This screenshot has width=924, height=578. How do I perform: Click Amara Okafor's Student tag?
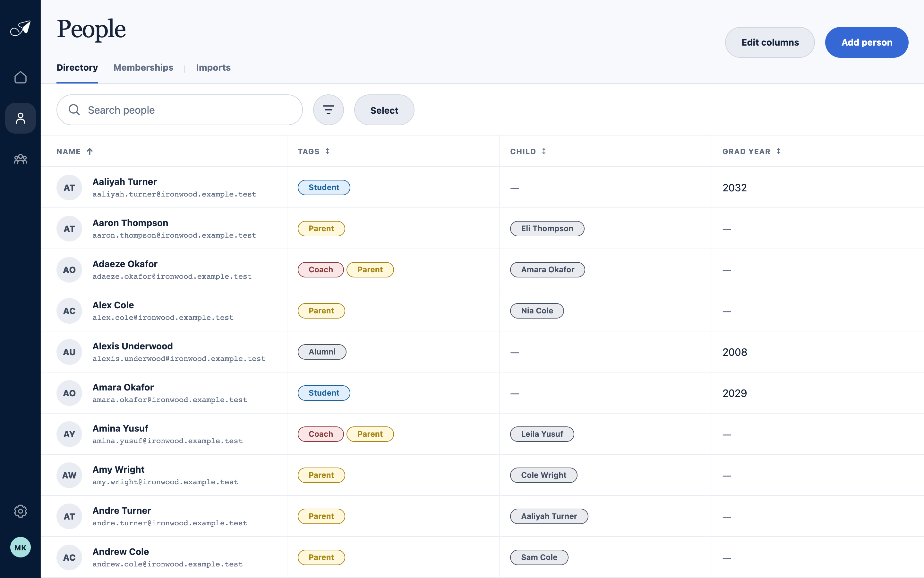324,393
